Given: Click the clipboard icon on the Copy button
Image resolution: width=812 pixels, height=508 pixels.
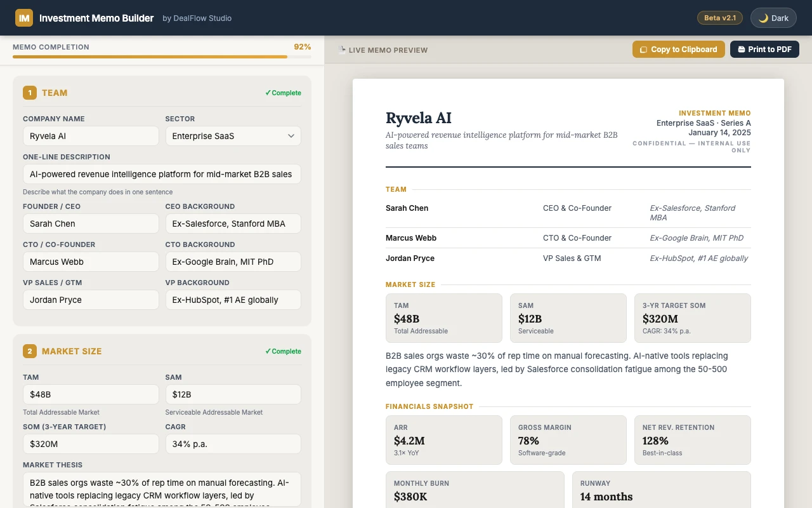Looking at the screenshot, I should pos(644,50).
